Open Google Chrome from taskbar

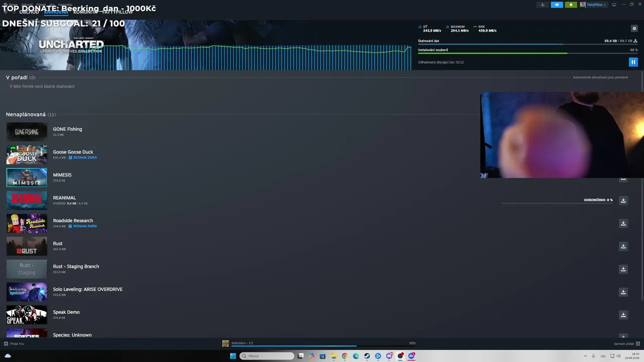[345, 356]
